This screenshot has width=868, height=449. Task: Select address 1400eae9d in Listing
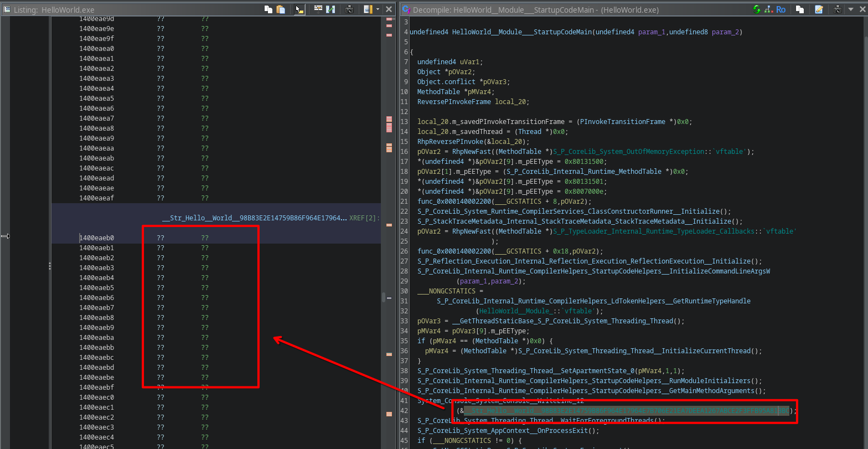click(x=96, y=19)
